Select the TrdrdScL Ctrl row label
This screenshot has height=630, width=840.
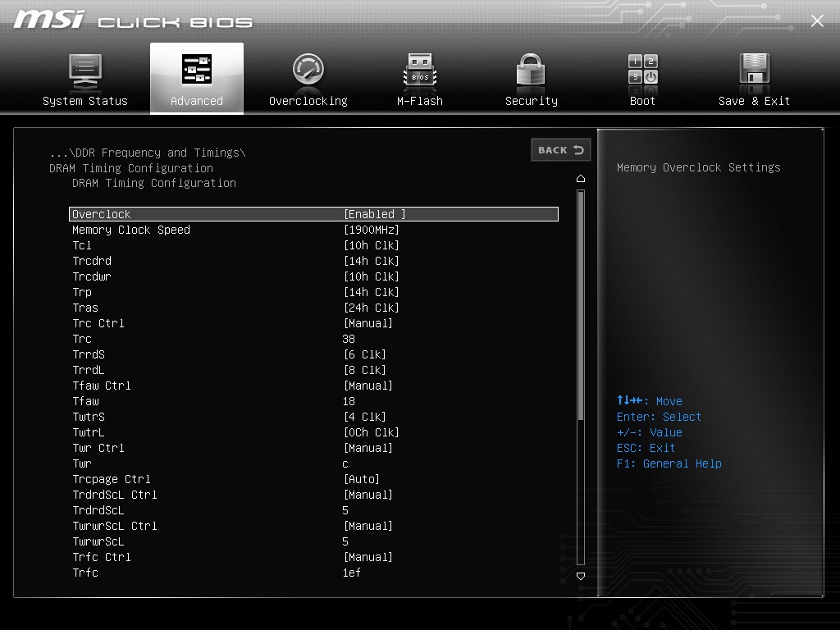[x=115, y=495]
